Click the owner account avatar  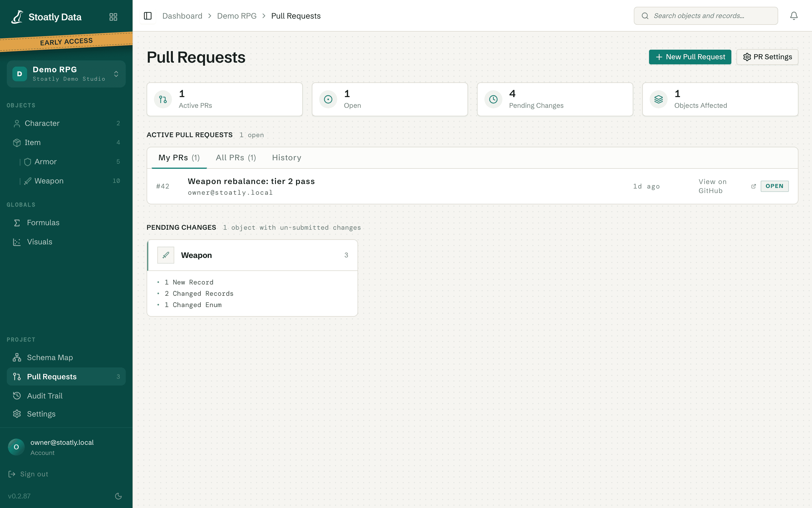tap(16, 447)
